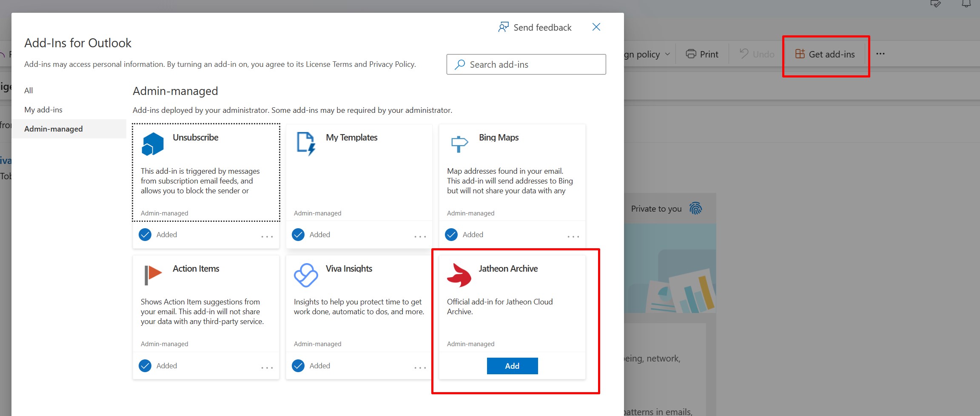
Task: Click the Jatheon Archive description text
Action: [x=500, y=307]
